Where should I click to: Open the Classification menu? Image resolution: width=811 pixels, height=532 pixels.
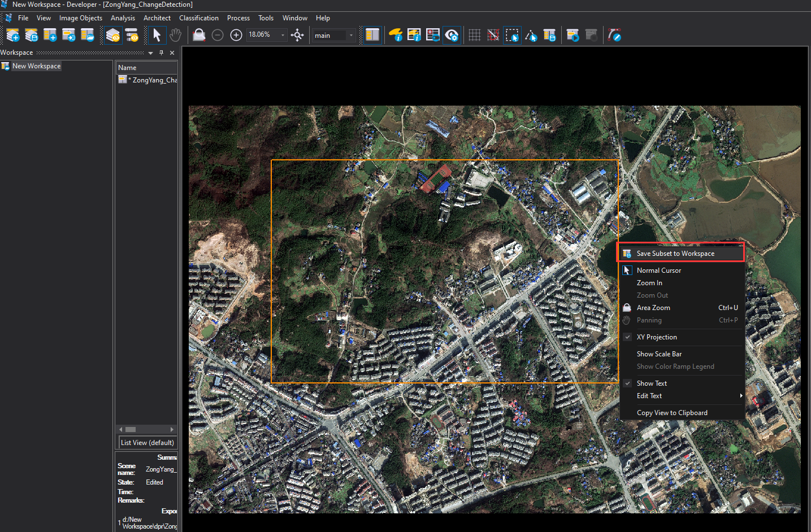pyautogui.click(x=198, y=18)
